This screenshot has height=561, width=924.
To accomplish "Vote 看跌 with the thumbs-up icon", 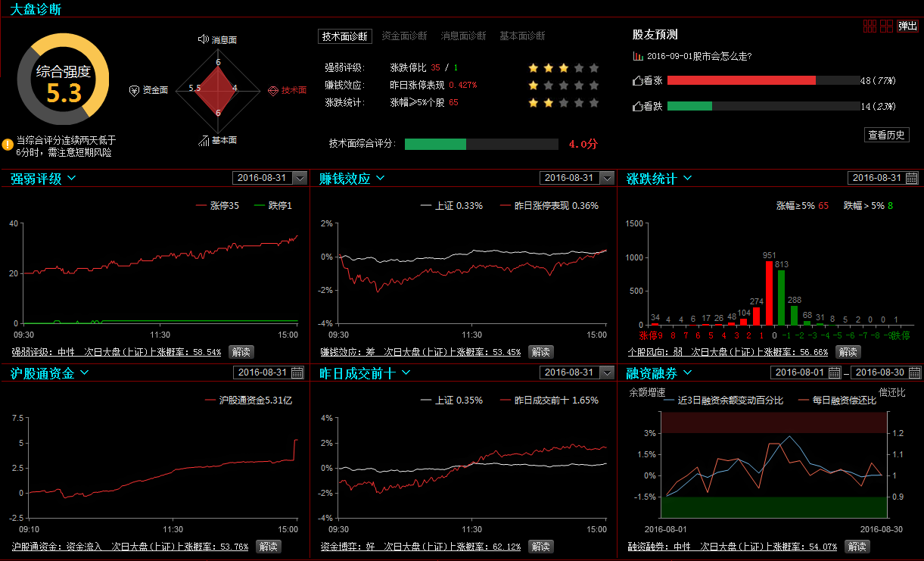I will (x=637, y=106).
